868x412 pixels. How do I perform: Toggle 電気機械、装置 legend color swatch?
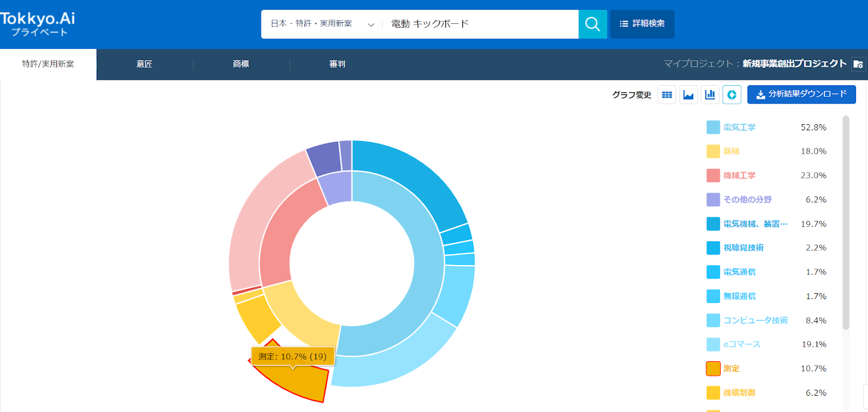(x=713, y=224)
